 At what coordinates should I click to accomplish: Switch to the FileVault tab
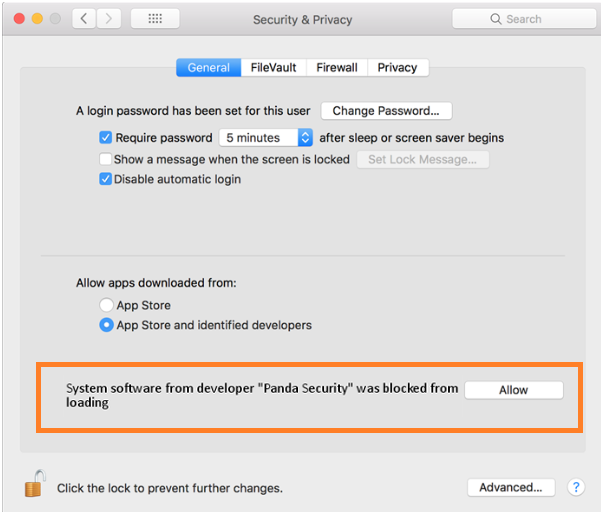[273, 67]
